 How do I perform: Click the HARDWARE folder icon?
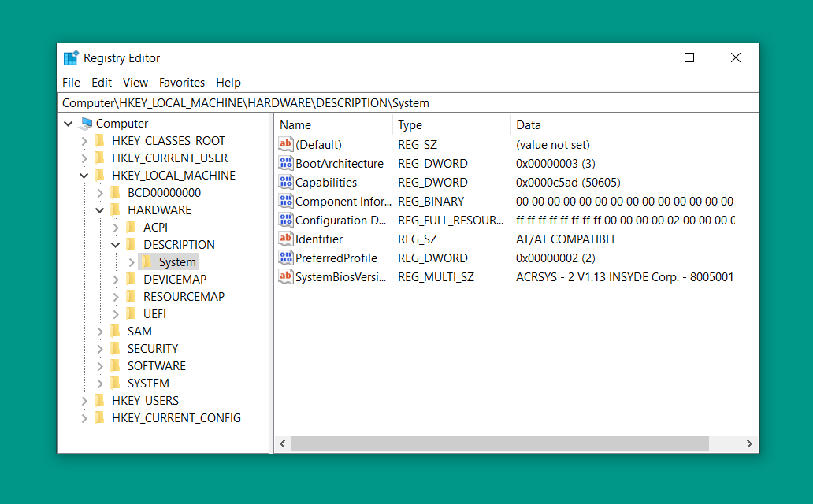click(116, 210)
